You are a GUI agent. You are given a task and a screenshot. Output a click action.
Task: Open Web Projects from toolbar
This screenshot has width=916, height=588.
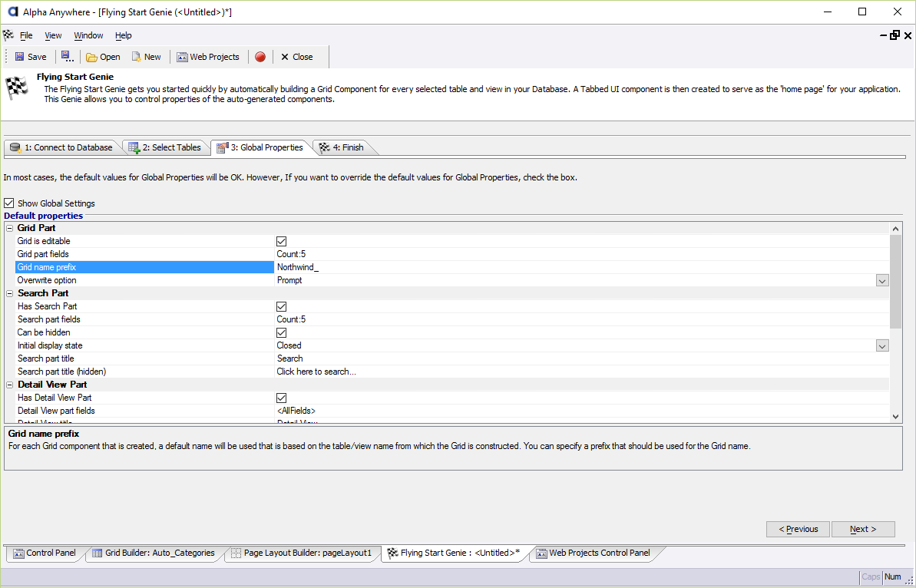[x=209, y=57]
